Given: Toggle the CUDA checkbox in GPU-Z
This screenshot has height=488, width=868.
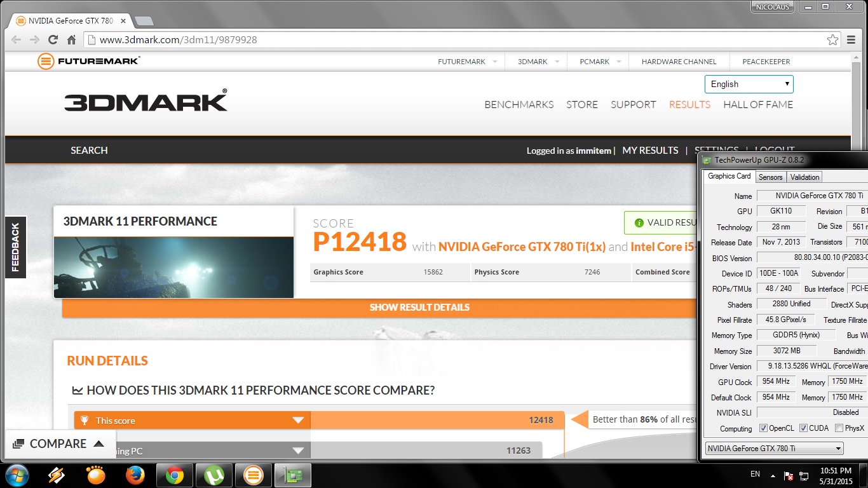Looking at the screenshot, I should point(803,428).
